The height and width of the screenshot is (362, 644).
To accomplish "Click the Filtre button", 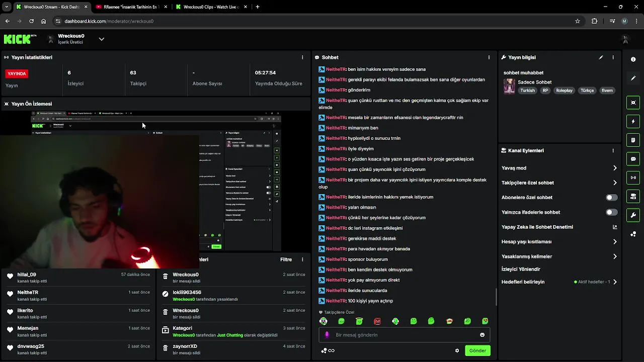I will 286,259.
